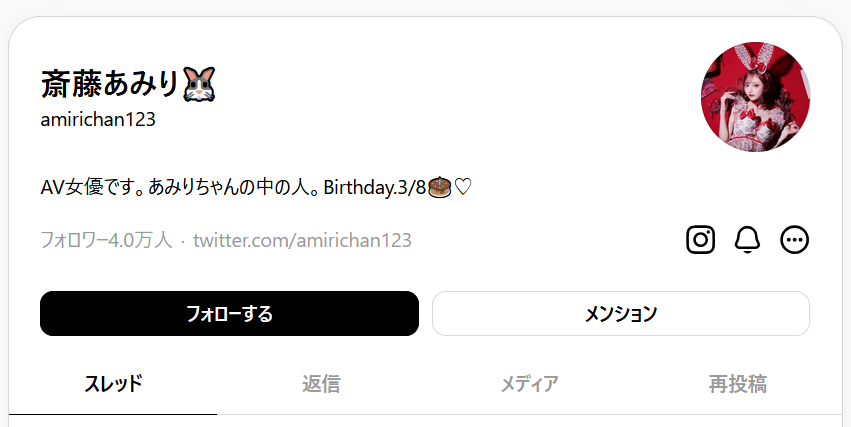
Task: Select the メディア tab
Action: click(x=529, y=383)
